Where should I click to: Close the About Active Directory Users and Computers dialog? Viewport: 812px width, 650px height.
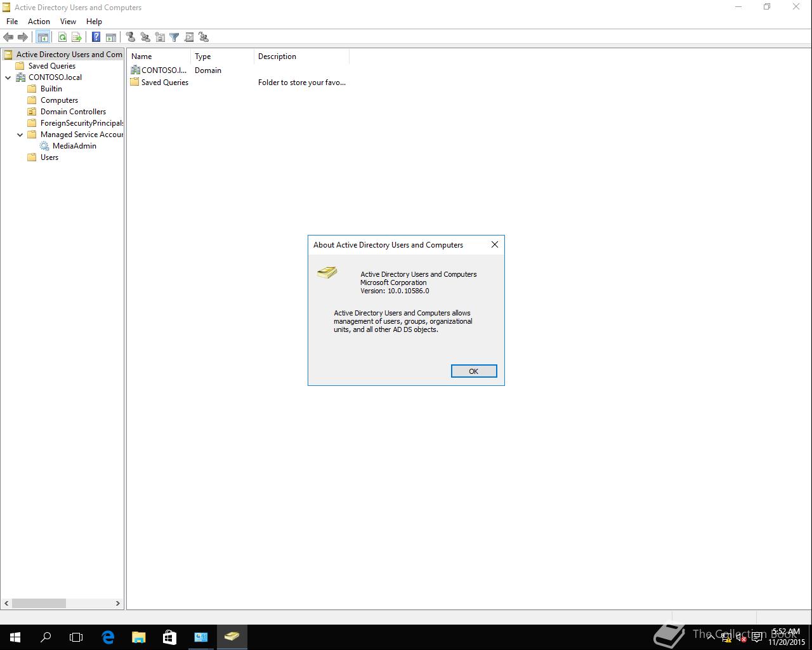click(495, 244)
